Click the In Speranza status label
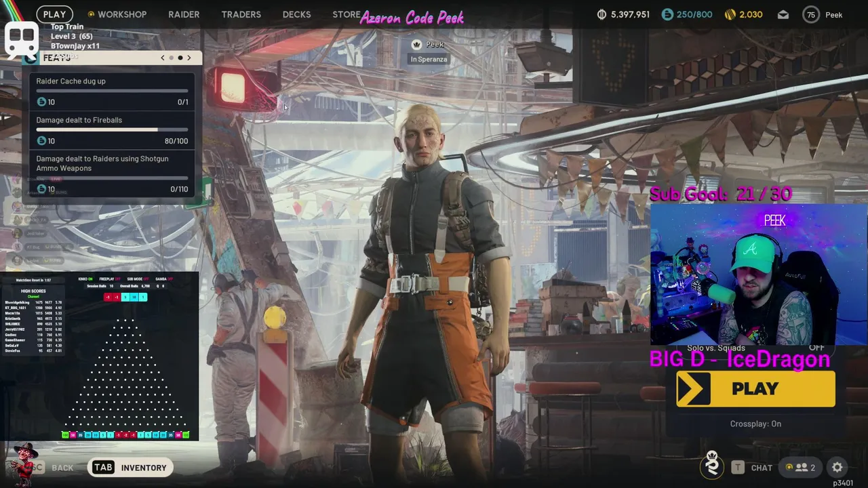868x488 pixels. point(429,59)
